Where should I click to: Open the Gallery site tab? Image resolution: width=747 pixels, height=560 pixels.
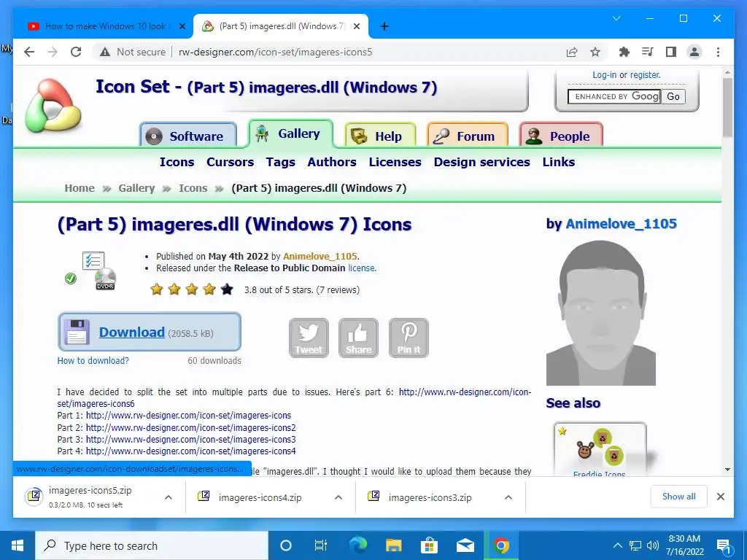(x=290, y=133)
